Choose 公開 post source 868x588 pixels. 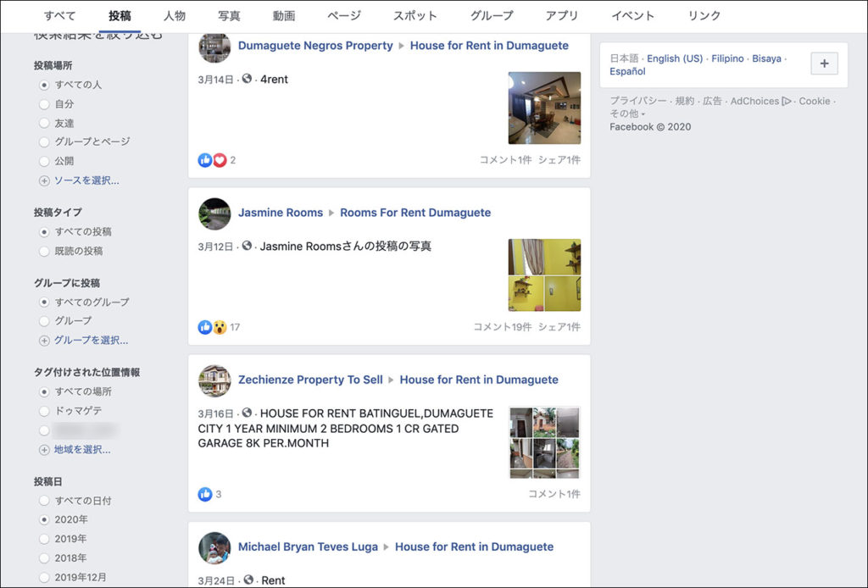44,162
